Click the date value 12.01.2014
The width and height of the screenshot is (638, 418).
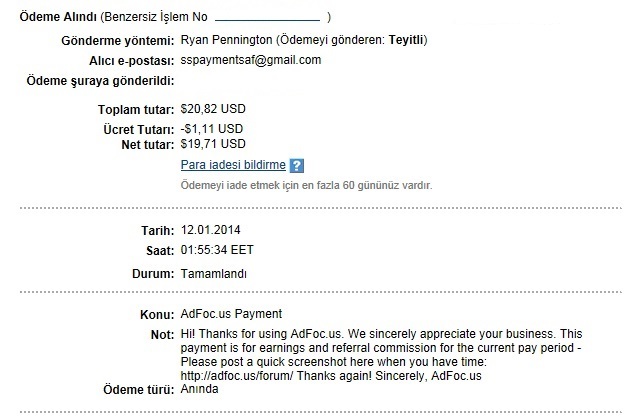[210, 230]
